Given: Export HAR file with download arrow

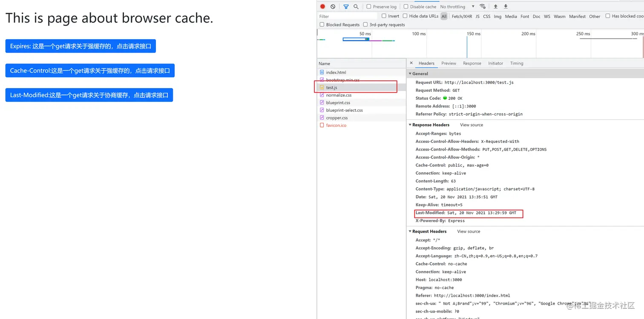Looking at the screenshot, I should tap(506, 6).
